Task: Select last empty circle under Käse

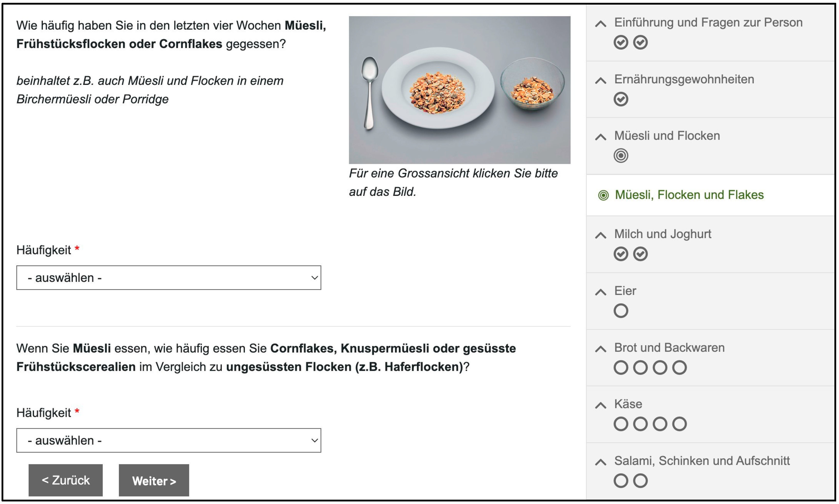Action: pos(679,424)
